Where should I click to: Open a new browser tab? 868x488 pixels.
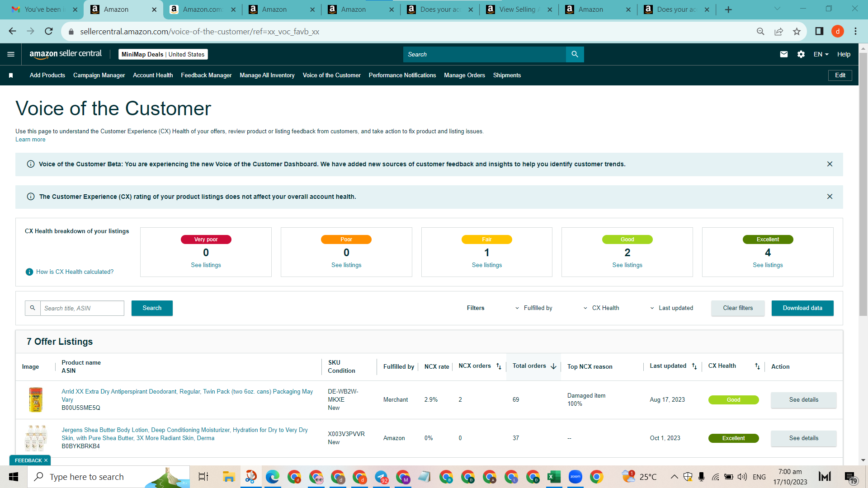(728, 9)
